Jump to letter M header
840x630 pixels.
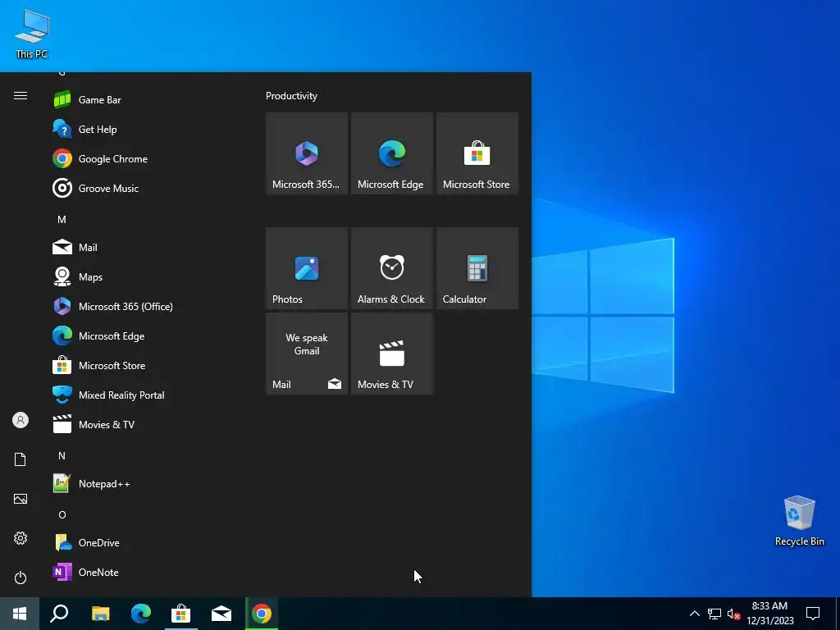click(x=62, y=219)
